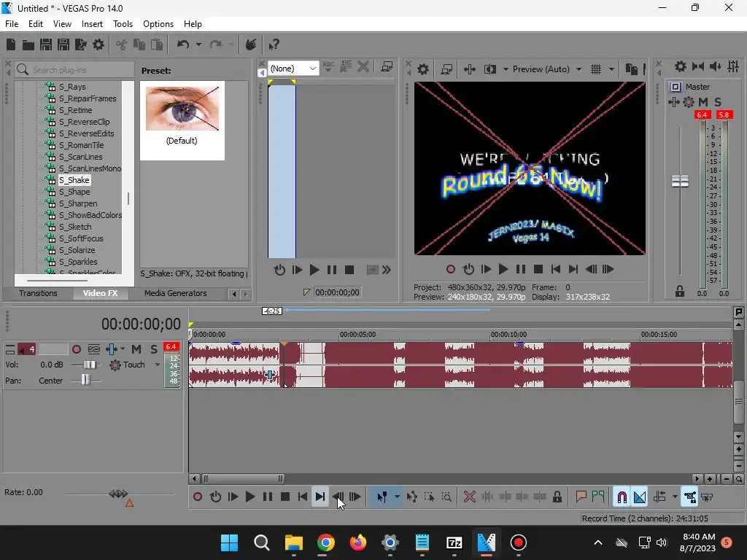Open the Tools menu
Image resolution: width=747 pixels, height=560 pixels.
(x=123, y=24)
